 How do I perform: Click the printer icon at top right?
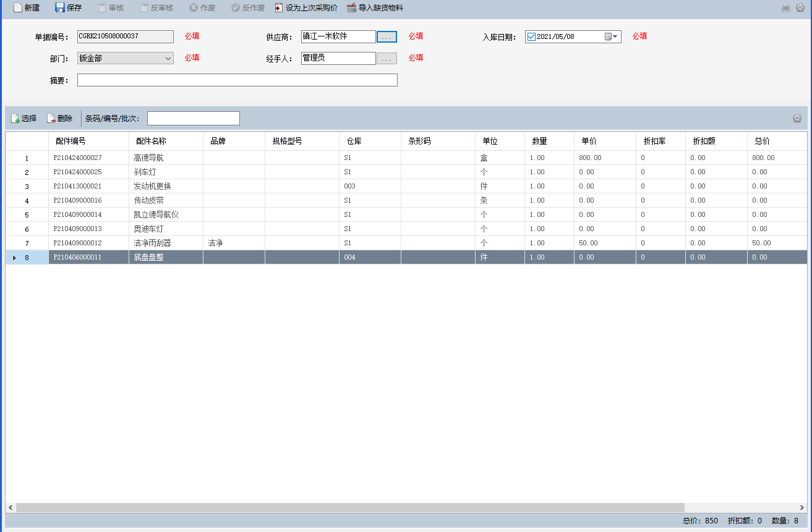click(x=786, y=8)
